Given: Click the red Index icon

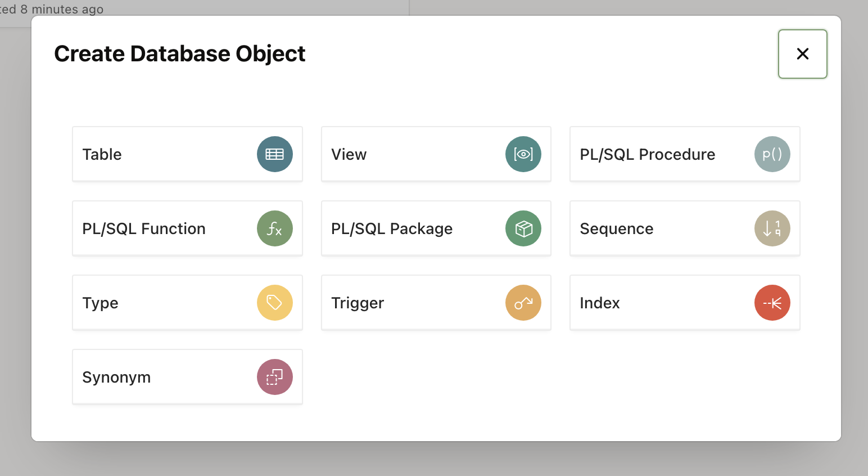Looking at the screenshot, I should point(772,303).
